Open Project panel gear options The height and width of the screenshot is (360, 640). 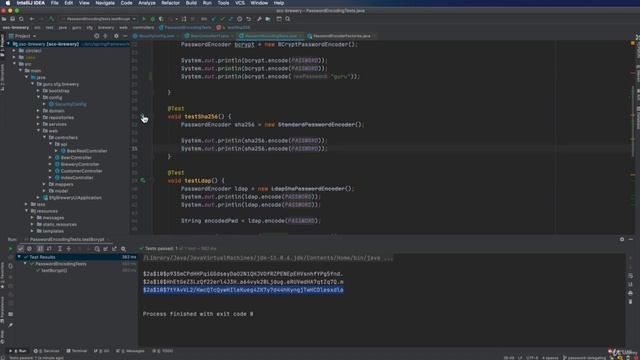point(116,36)
